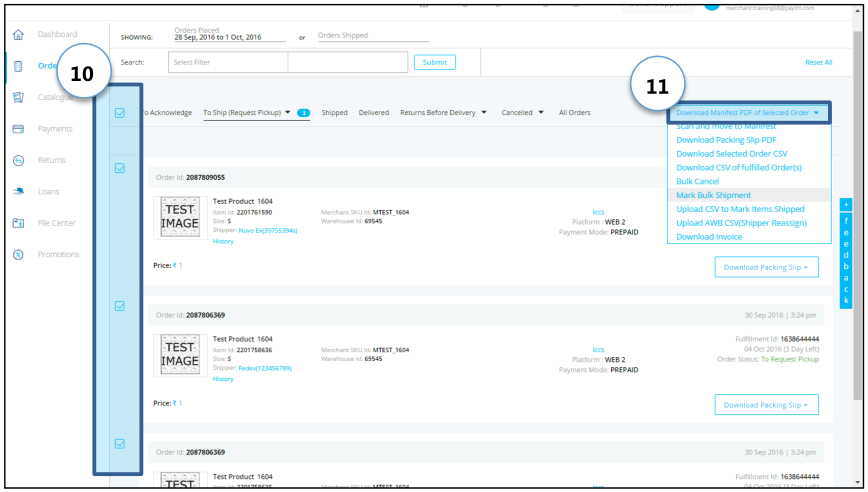Expand the Cancelled tab dropdown arrow
Screen dimensions: 868x492
[x=541, y=112]
